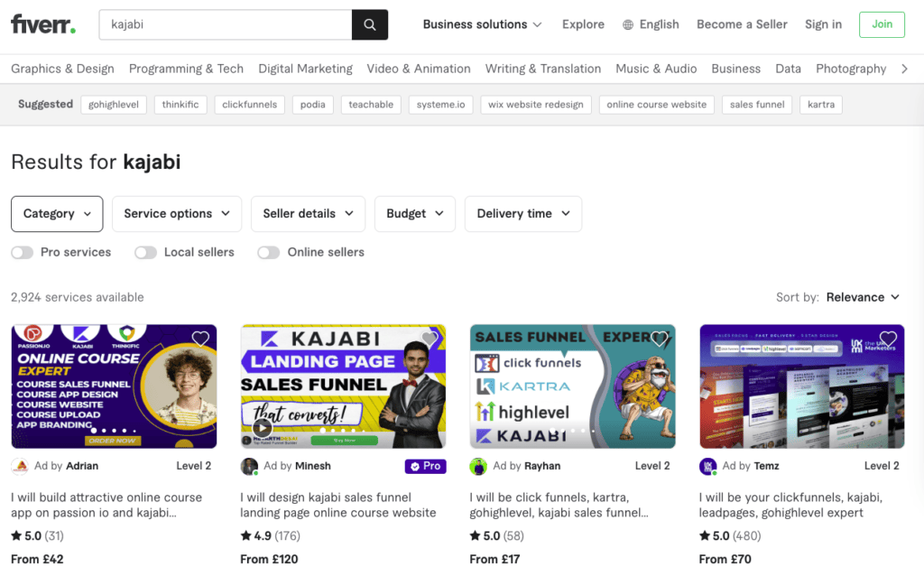This screenshot has height=567, width=924.
Task: Click Minesh's seller avatar
Action: (249, 466)
